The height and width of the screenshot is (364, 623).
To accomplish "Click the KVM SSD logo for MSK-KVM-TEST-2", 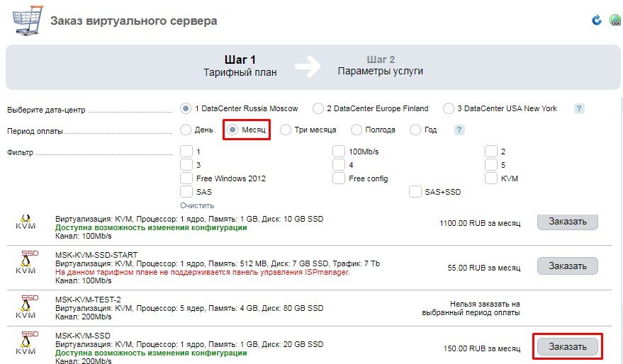I will pos(26,305).
